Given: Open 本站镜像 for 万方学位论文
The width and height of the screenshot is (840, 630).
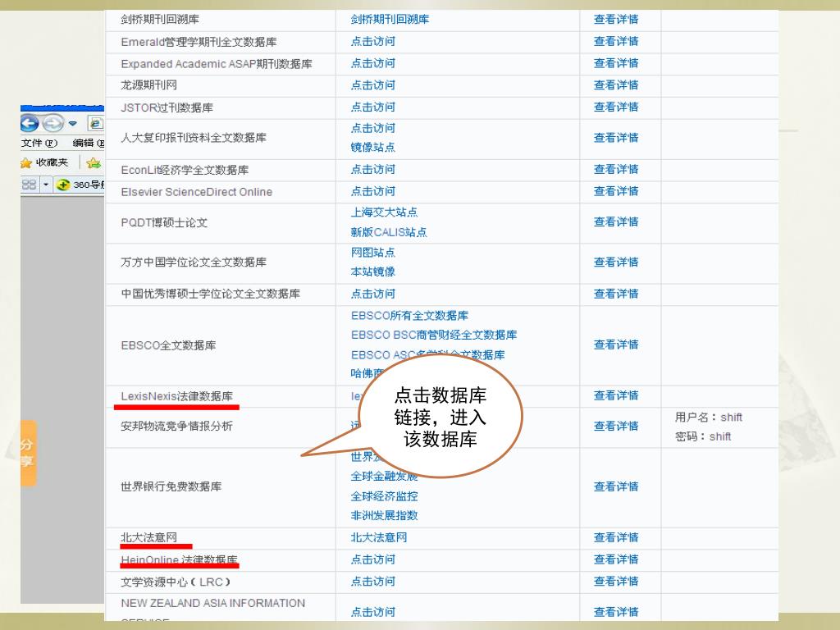Looking at the screenshot, I should (373, 272).
